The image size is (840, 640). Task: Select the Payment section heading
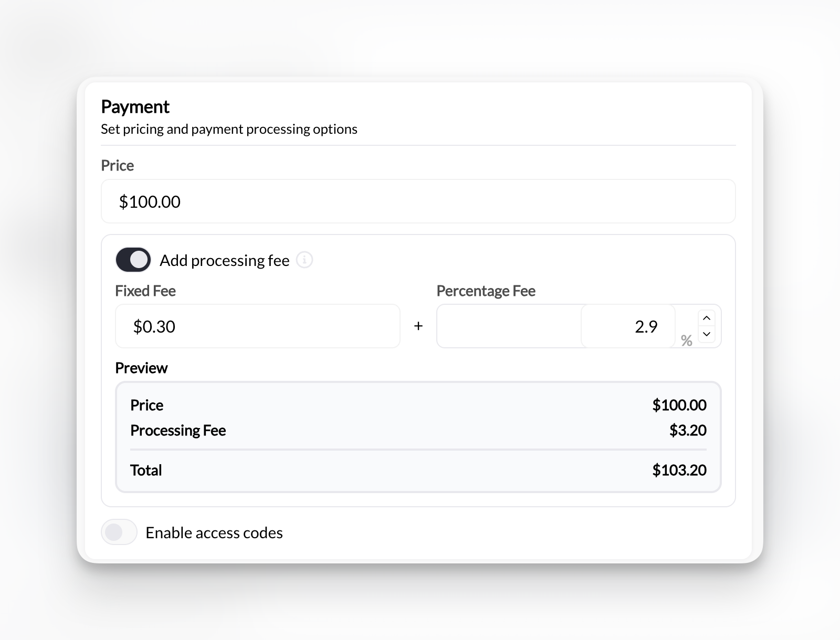[x=135, y=106]
